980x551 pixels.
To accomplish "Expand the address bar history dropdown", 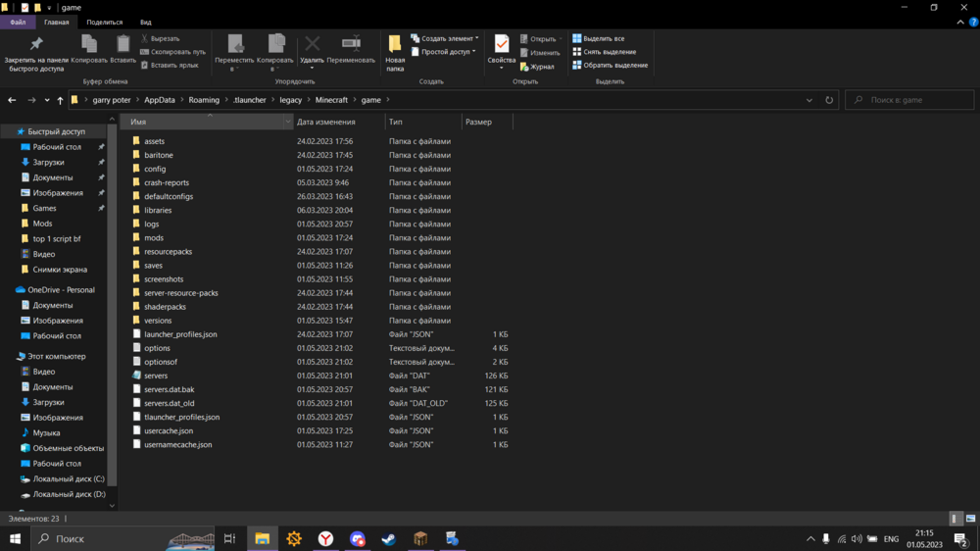I will click(x=809, y=100).
